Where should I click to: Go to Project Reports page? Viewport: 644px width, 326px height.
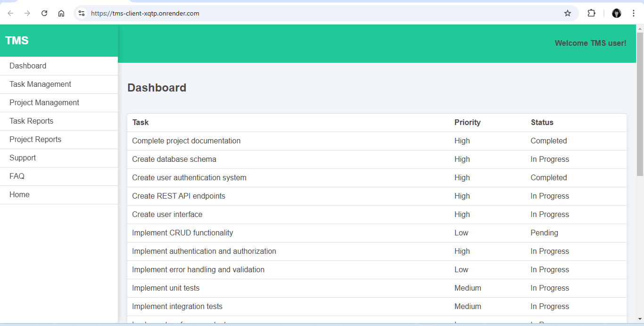(x=35, y=140)
